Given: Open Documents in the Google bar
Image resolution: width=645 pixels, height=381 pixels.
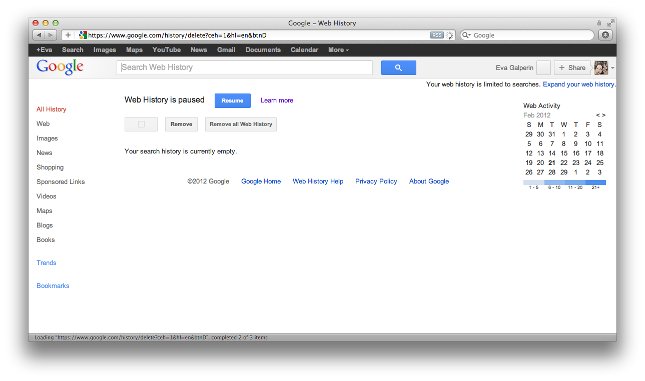Looking at the screenshot, I should (263, 50).
